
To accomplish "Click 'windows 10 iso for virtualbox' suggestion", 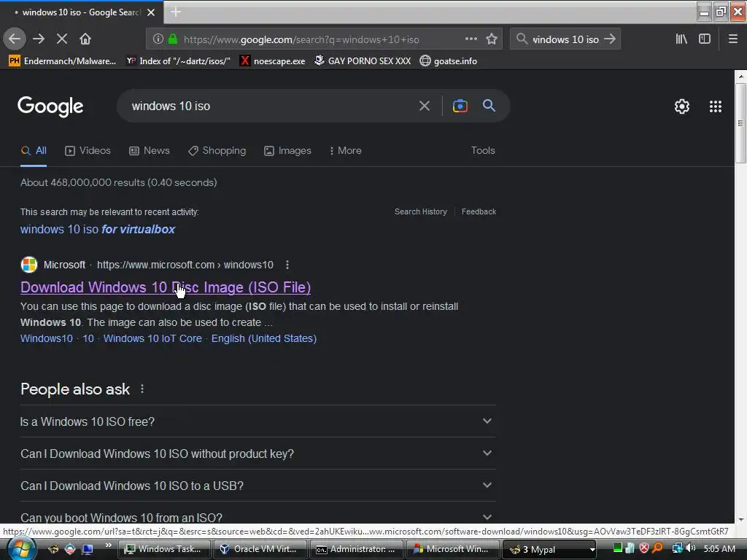I will [x=98, y=229].
